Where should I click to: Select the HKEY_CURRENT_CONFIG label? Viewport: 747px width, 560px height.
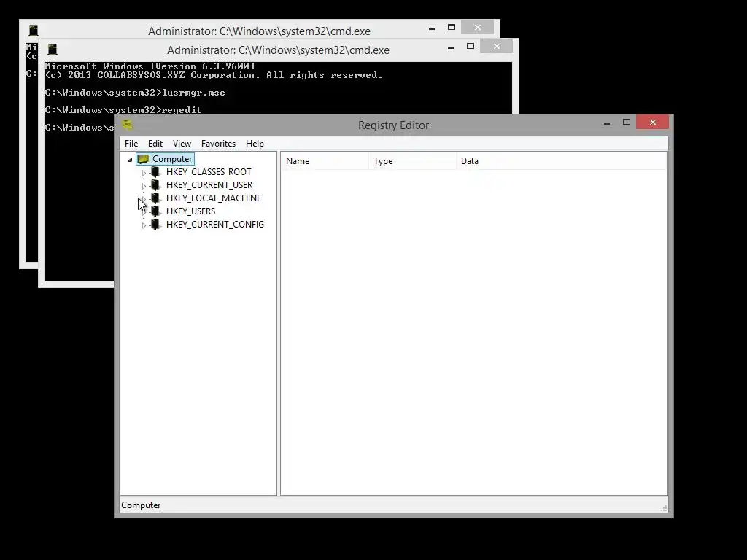click(x=215, y=225)
